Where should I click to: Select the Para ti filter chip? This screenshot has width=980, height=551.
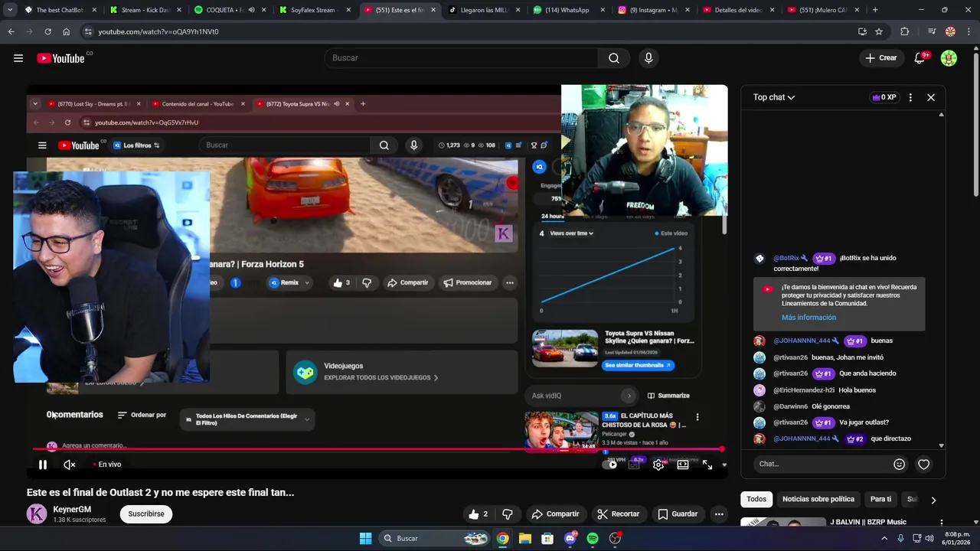880,499
